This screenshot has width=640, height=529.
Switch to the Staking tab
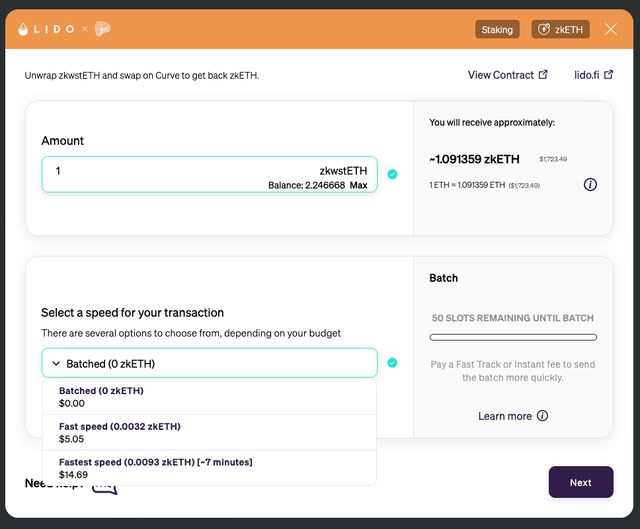pyautogui.click(x=497, y=29)
